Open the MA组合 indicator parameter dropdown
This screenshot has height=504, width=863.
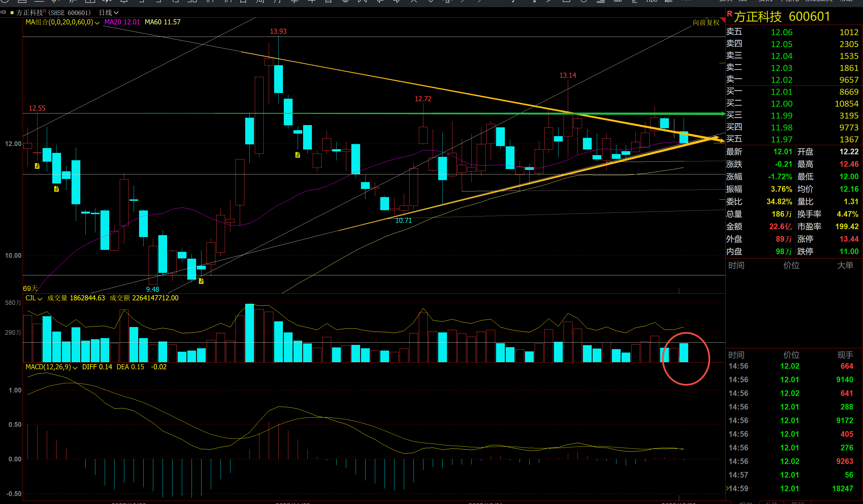click(97, 23)
